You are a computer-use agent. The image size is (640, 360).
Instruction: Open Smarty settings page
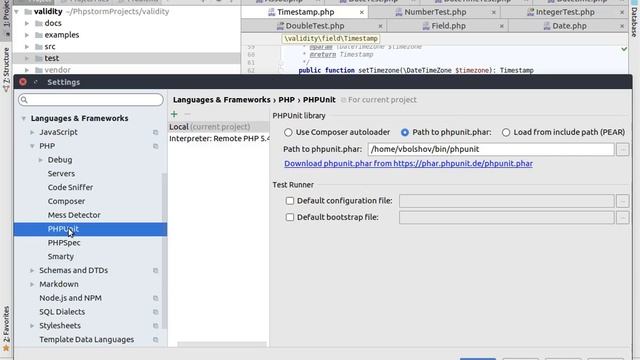tap(60, 257)
